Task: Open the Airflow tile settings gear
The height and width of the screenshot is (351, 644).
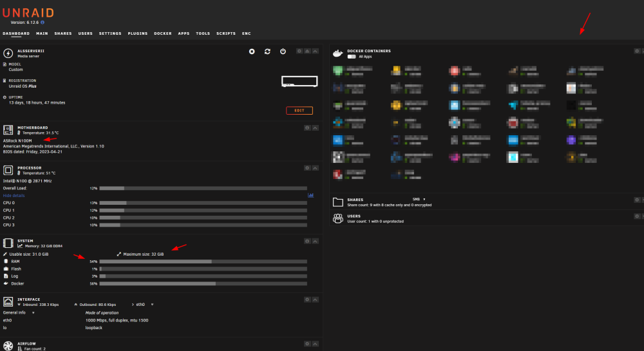Action: point(307,344)
